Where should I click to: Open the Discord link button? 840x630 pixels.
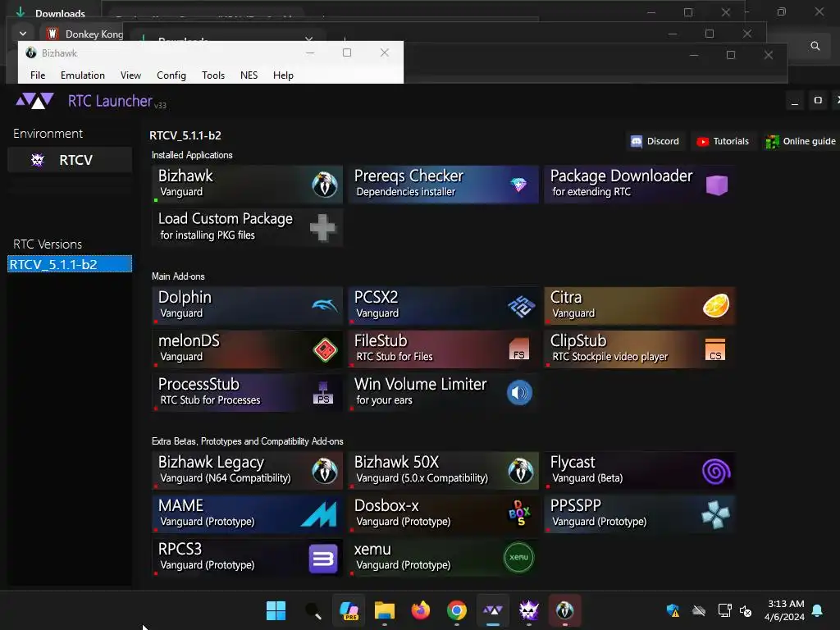[x=655, y=141]
